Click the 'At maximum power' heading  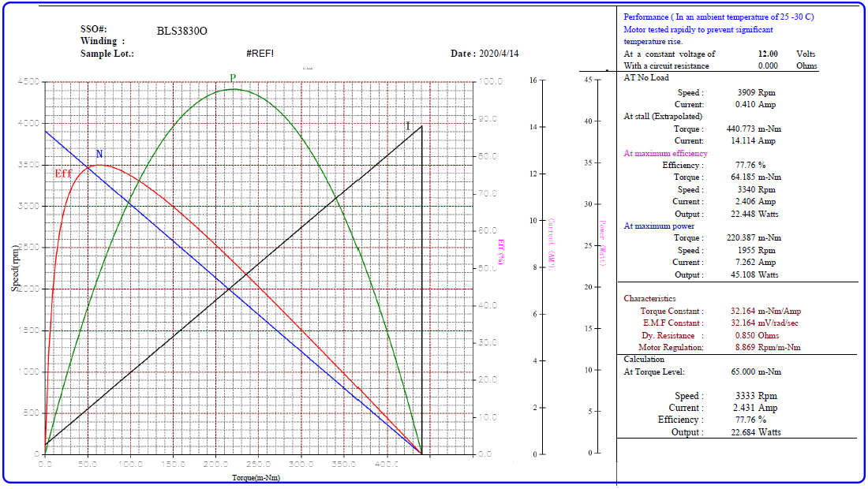coord(658,226)
